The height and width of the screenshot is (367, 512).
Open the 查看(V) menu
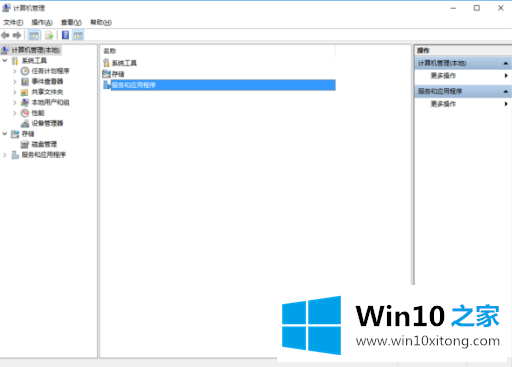71,22
